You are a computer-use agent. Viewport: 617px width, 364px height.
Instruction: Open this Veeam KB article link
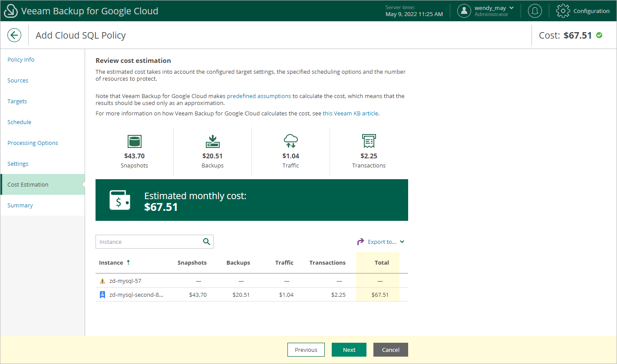pyautogui.click(x=351, y=113)
